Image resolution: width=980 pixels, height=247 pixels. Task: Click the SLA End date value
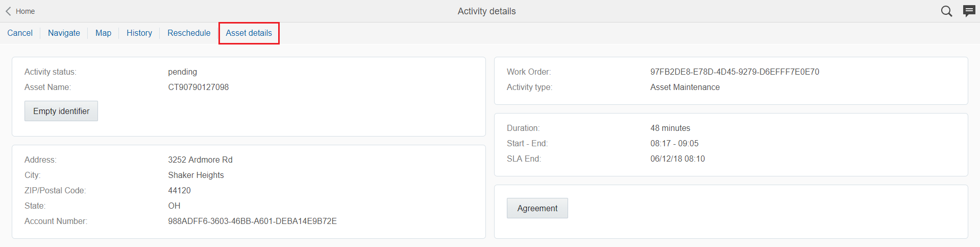[x=677, y=159]
